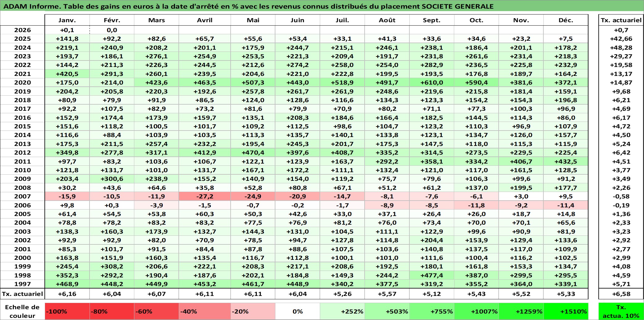
Task: Click the Déc. column header
Action: [566, 20]
